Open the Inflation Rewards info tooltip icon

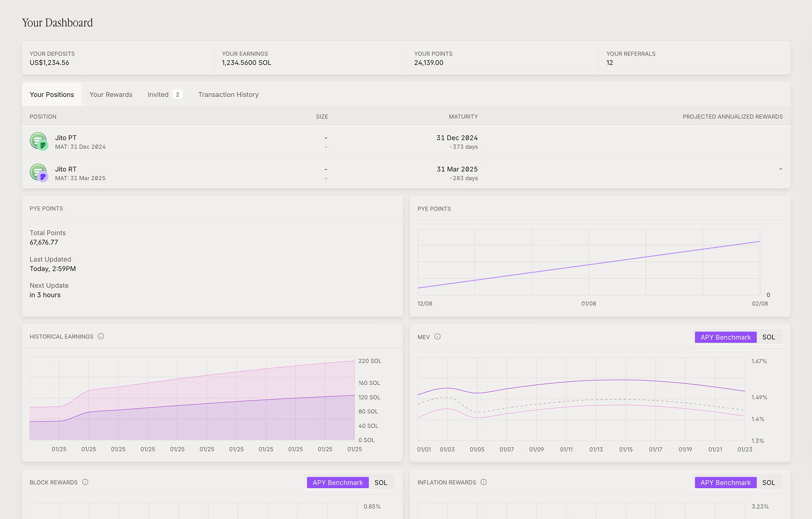[484, 482]
